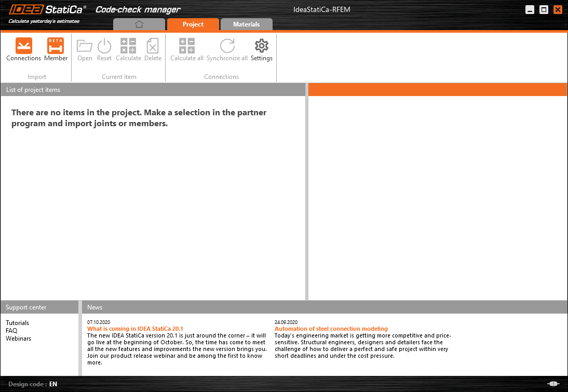Click the 24.09.2020 news date
The width and height of the screenshot is (568, 392).
(x=286, y=322)
